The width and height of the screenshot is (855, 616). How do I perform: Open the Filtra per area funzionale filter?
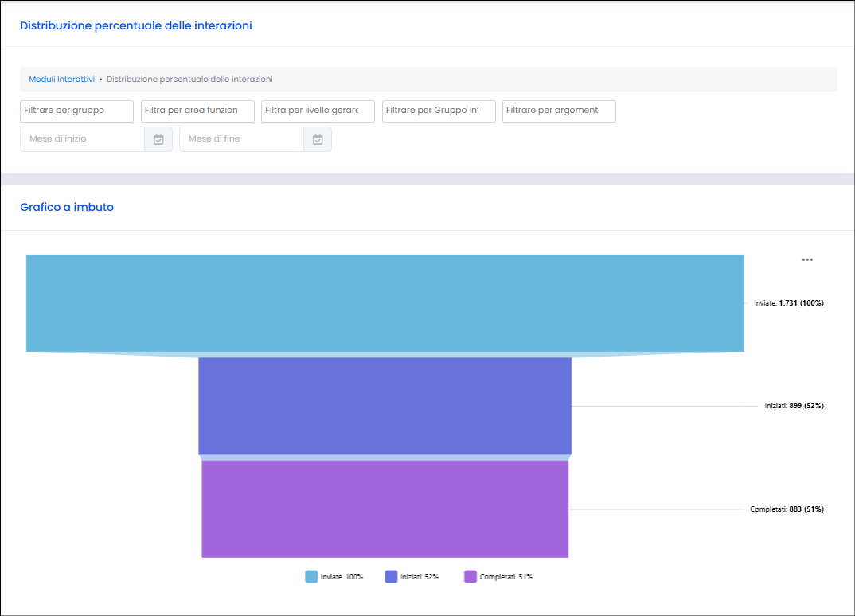(197, 111)
